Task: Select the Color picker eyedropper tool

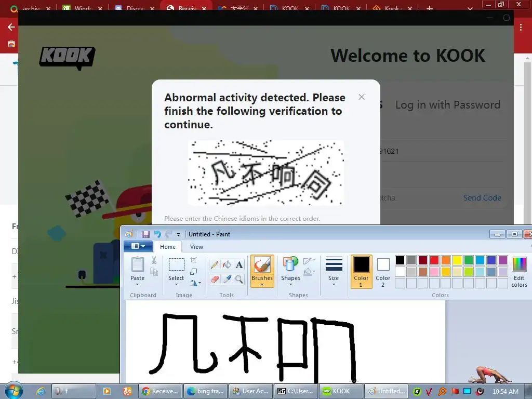Action: [227, 279]
